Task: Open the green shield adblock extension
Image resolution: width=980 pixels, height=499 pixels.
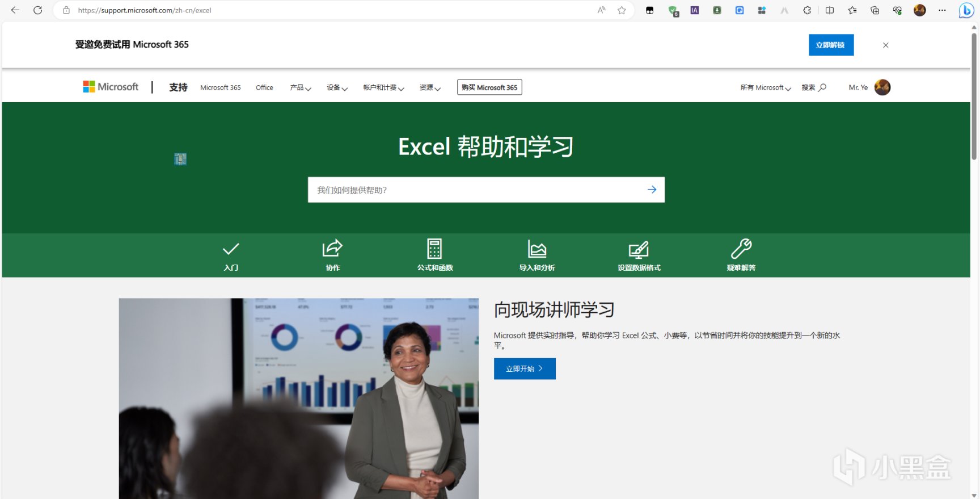Action: coord(673,10)
